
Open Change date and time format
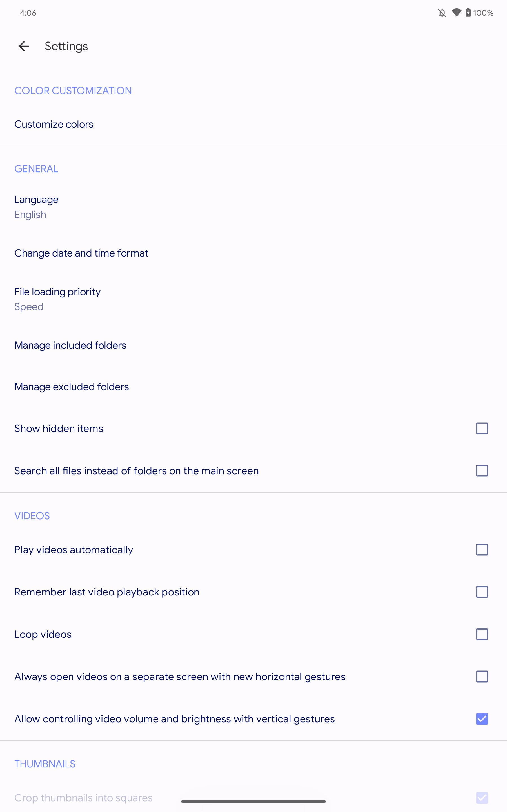81,253
